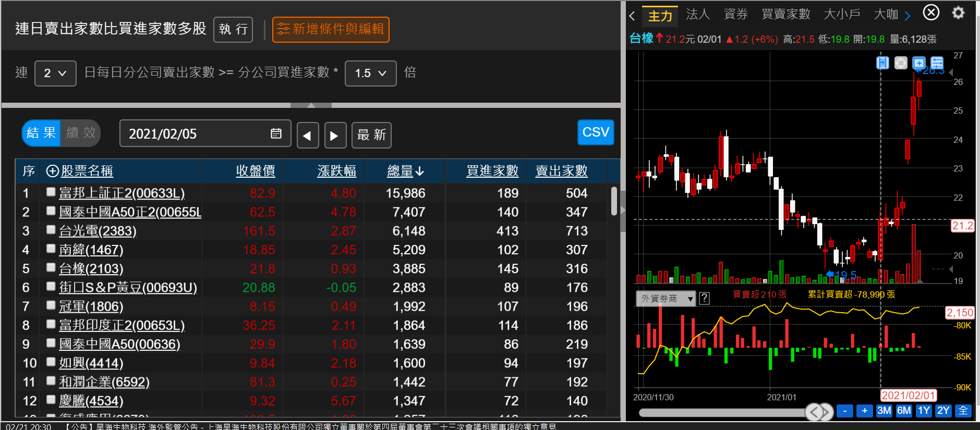980x430 pixels.
Task: Go to the previous date with left arrow
Action: pyautogui.click(x=307, y=136)
